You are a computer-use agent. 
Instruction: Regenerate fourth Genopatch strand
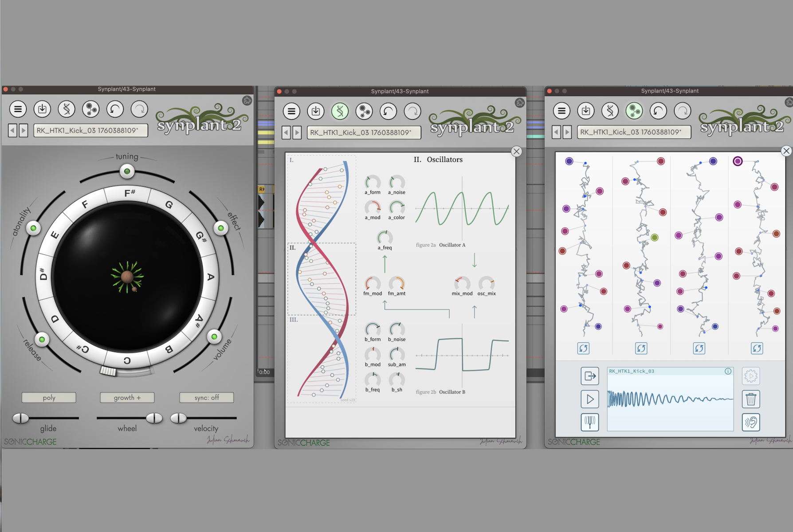(x=757, y=348)
